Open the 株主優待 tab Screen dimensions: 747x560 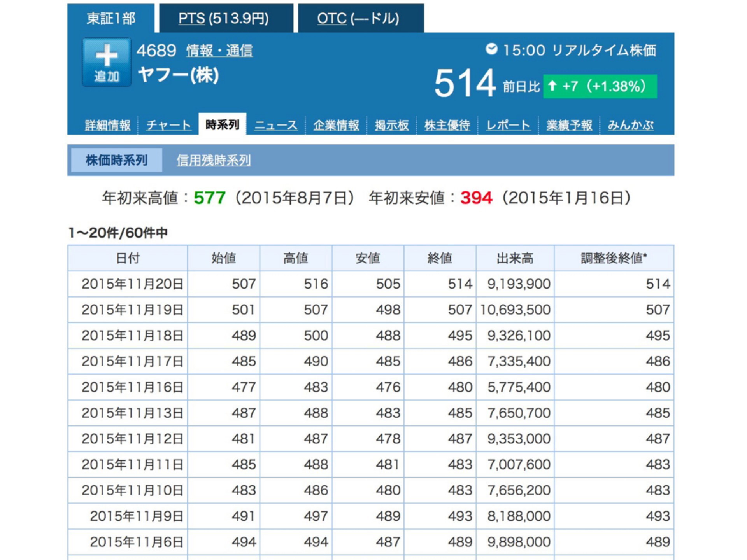point(447,125)
